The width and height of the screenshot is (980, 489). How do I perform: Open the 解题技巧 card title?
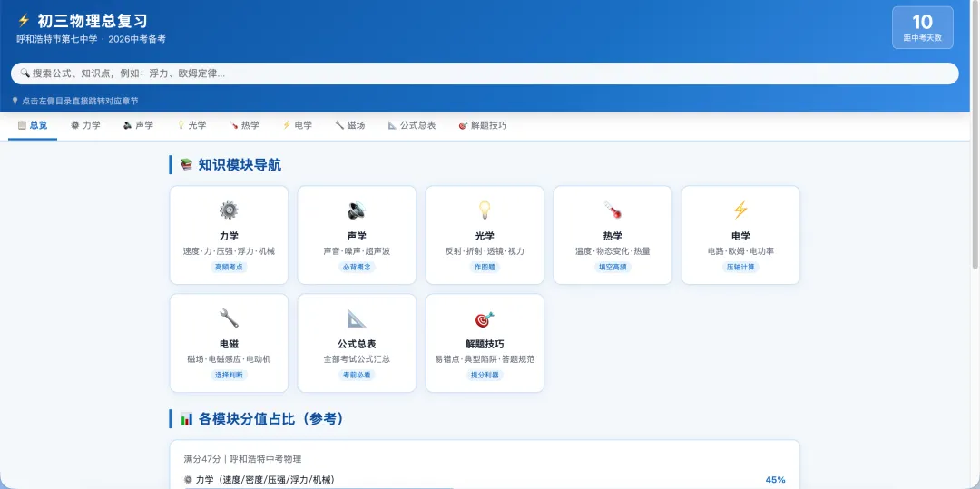[x=485, y=344]
